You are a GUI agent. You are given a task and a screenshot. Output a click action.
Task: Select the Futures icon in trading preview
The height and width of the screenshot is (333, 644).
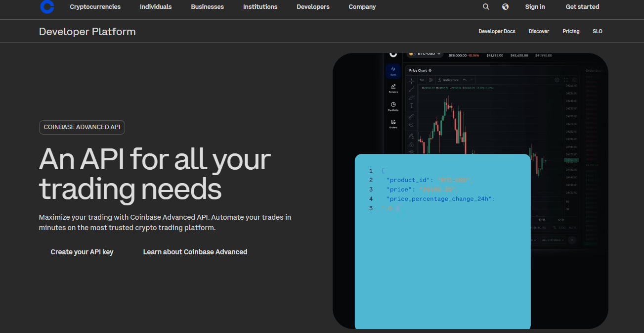pos(393,88)
